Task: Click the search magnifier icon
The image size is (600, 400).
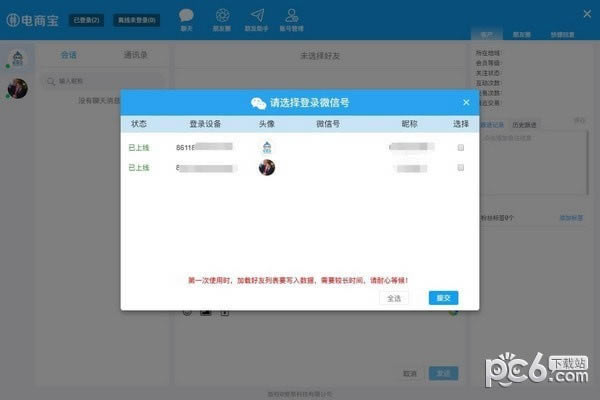Action: click(x=51, y=81)
